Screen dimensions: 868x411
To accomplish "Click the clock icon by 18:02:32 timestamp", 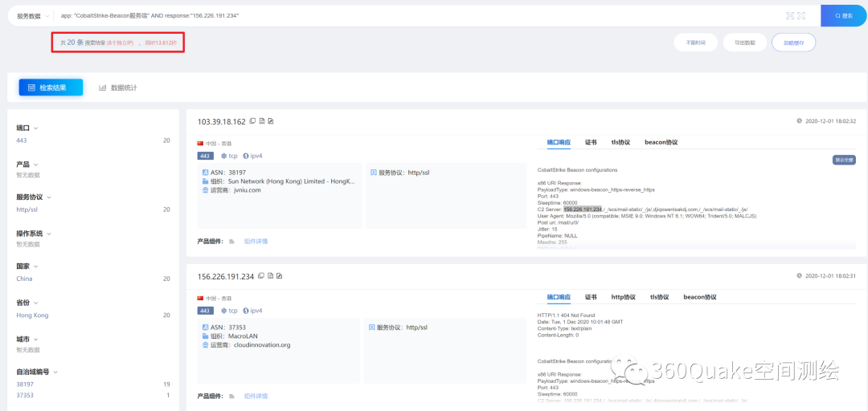I will coord(799,120).
